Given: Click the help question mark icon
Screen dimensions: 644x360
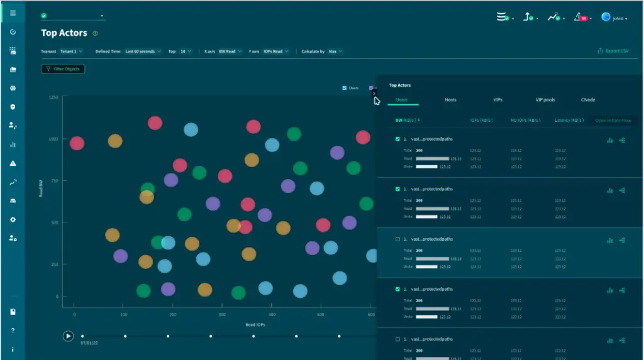Looking at the screenshot, I should (x=13, y=330).
